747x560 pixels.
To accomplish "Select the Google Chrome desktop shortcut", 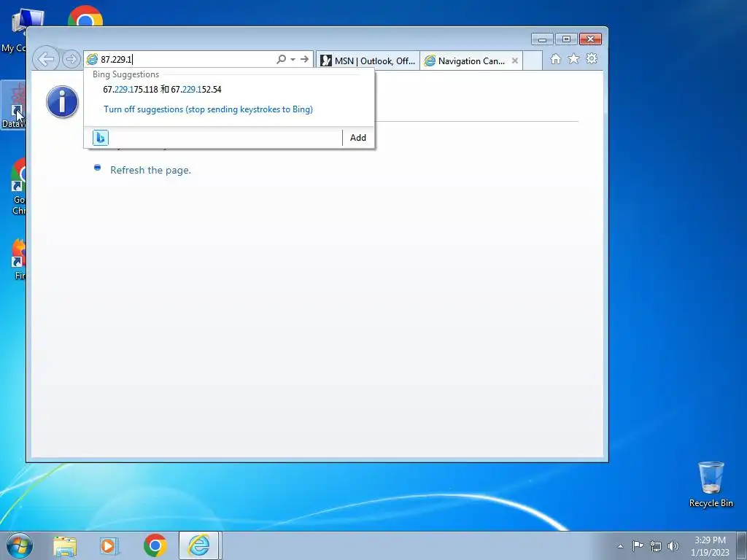I will pyautogui.click(x=17, y=187).
